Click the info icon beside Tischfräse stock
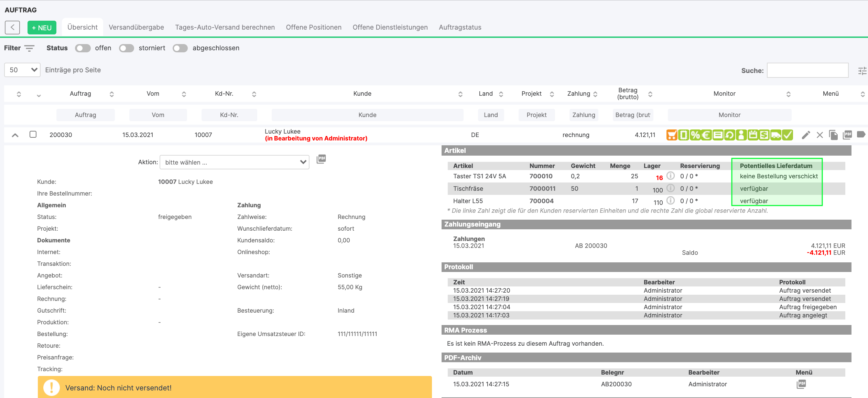 (671, 188)
